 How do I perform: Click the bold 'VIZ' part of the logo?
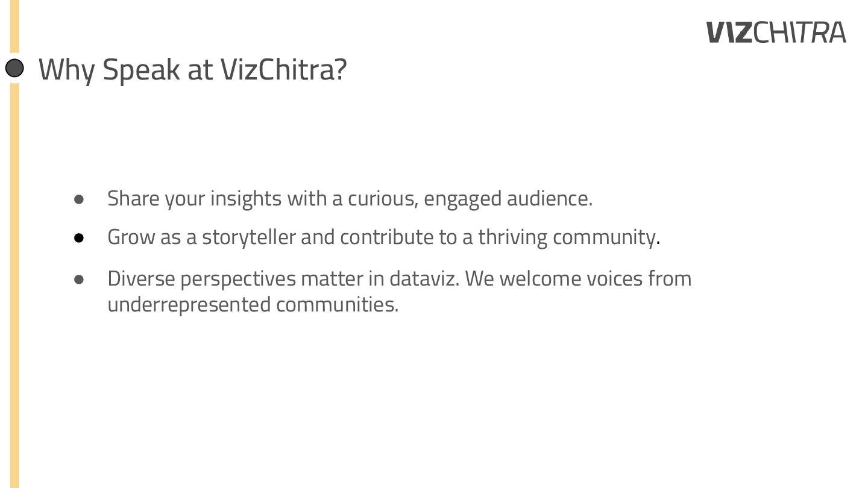tap(729, 33)
